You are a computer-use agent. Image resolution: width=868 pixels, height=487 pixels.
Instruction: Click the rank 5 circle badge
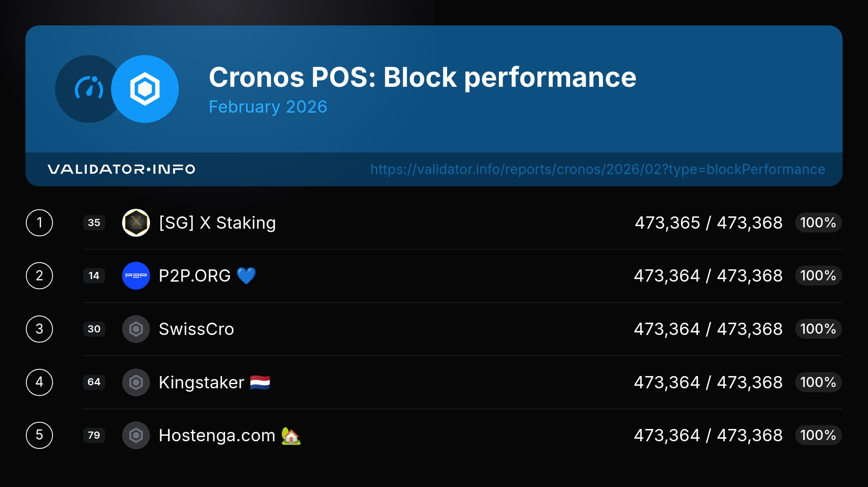[x=39, y=435]
